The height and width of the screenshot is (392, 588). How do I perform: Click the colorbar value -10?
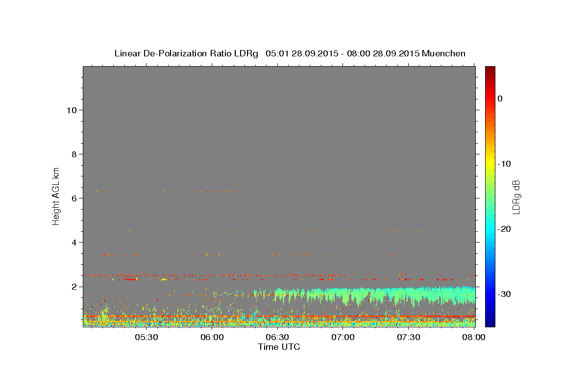point(505,164)
